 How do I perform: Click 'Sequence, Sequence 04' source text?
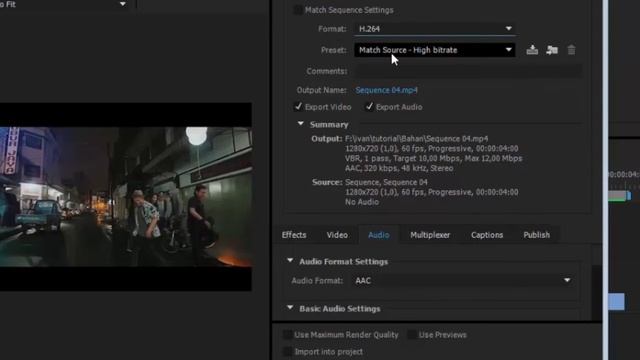point(386,182)
